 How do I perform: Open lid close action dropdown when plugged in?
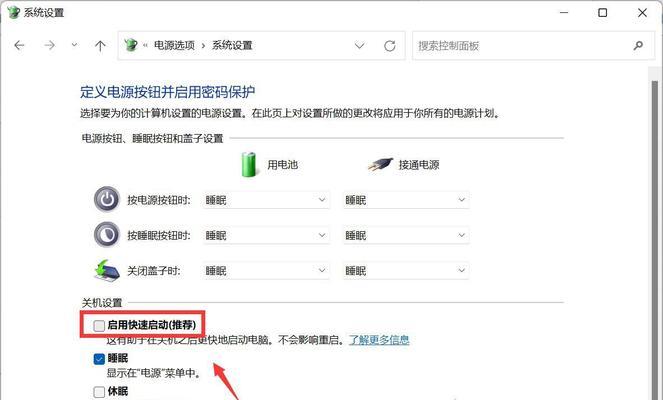pos(406,271)
